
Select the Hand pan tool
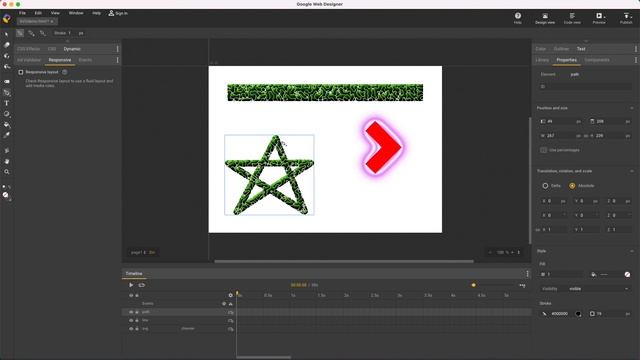coord(7,161)
